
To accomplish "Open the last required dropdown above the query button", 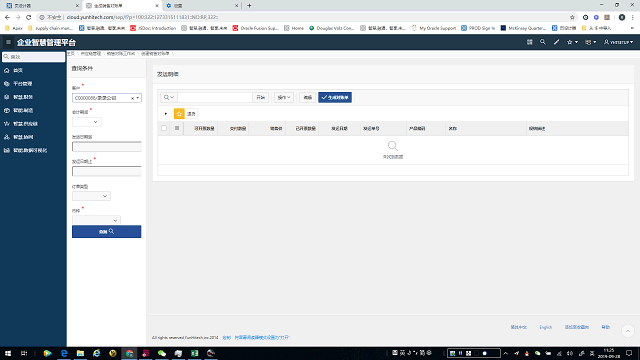I will pos(96,220).
